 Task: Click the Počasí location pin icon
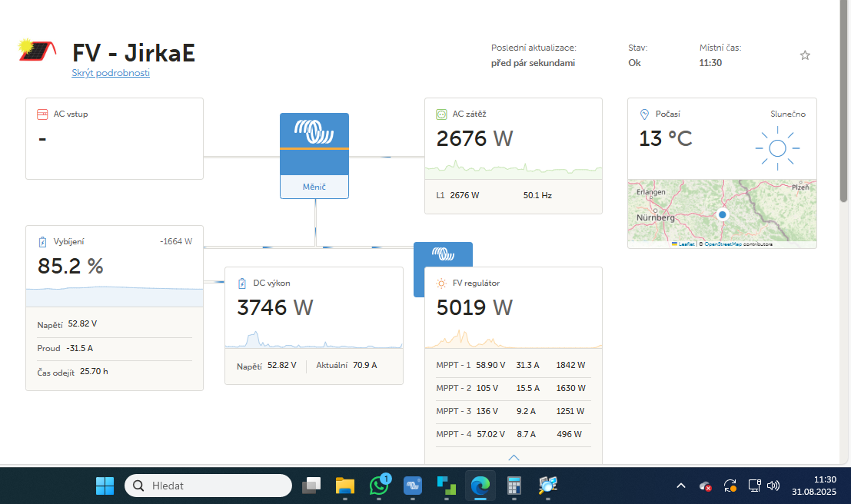point(644,114)
